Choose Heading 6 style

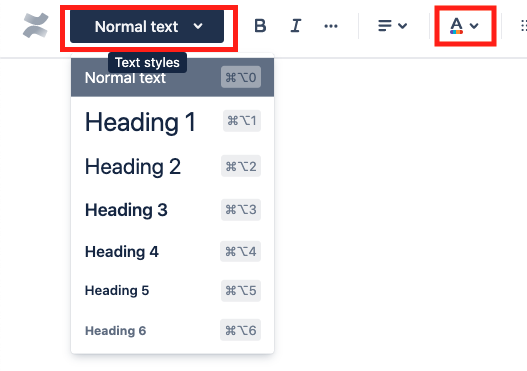click(172, 330)
